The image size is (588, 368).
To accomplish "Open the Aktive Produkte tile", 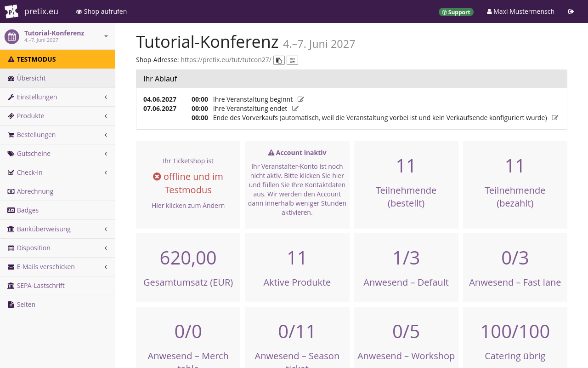I will click(x=297, y=268).
